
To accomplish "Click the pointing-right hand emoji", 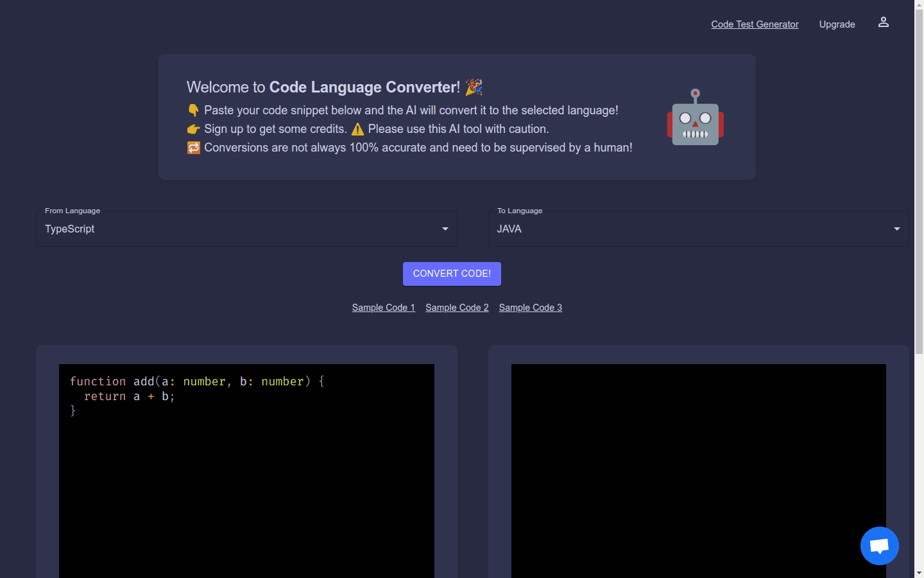I will (193, 129).
